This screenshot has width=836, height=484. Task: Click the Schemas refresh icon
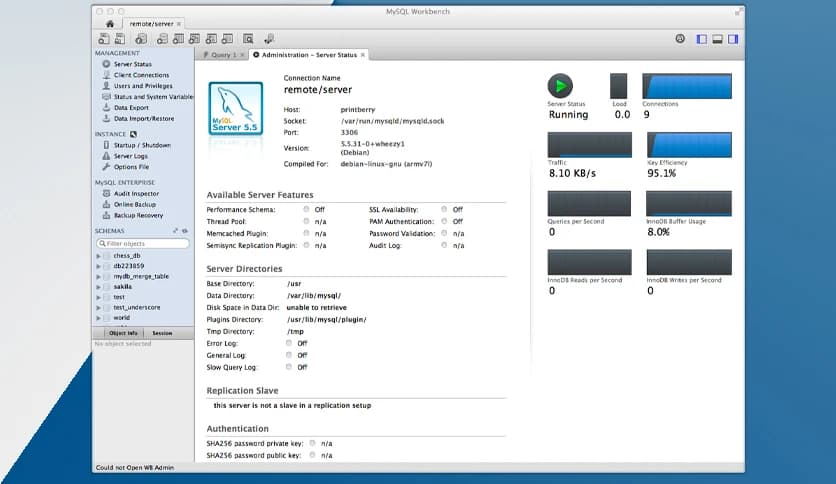point(185,231)
